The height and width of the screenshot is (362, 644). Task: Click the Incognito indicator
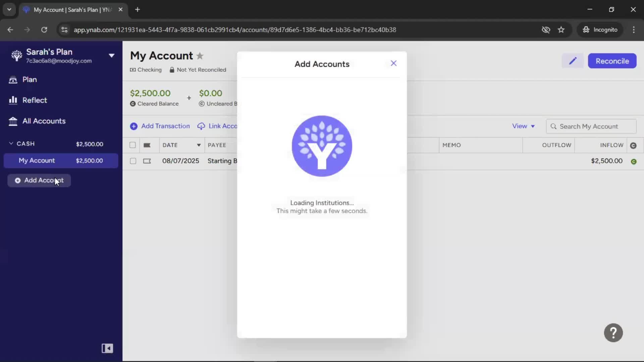(x=600, y=30)
